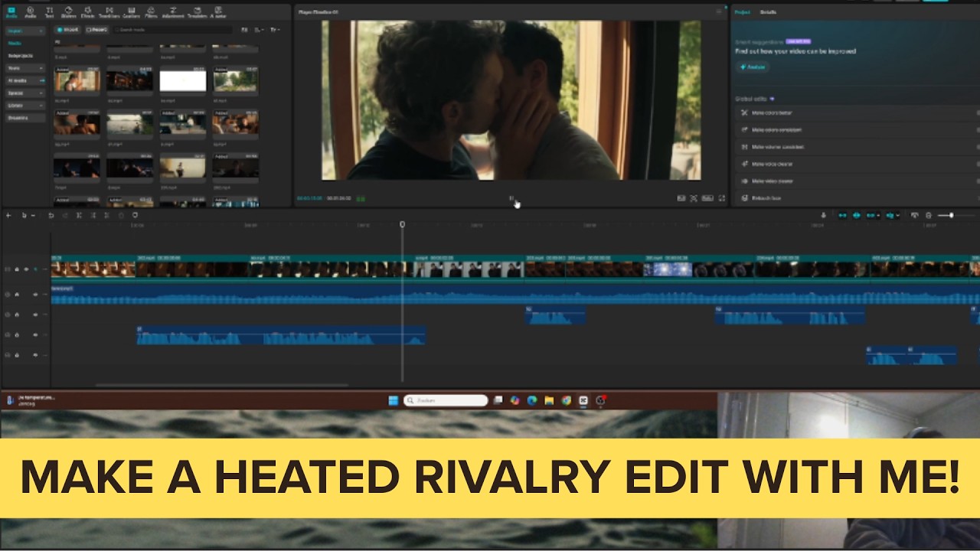Click the Analyze button
The image size is (980, 551).
[753, 67]
